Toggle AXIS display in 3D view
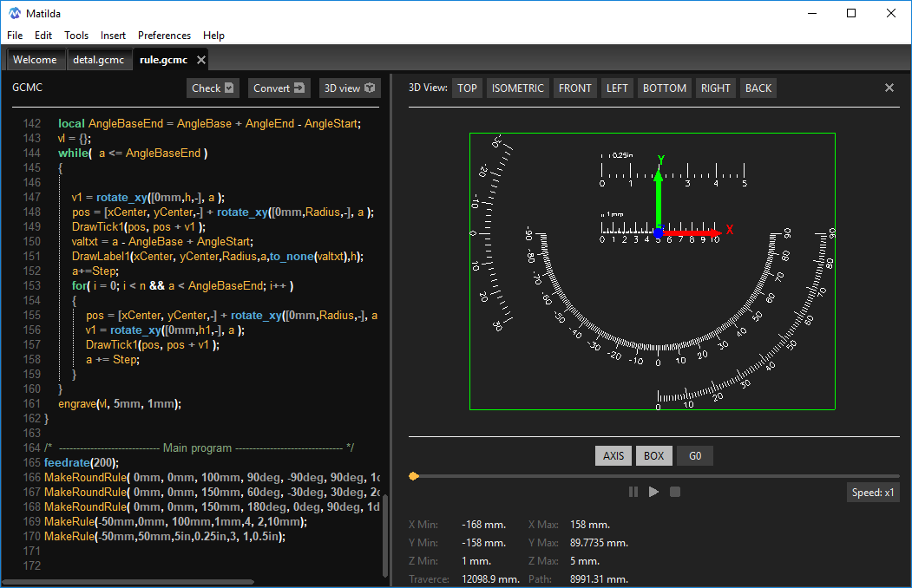 pyautogui.click(x=613, y=455)
